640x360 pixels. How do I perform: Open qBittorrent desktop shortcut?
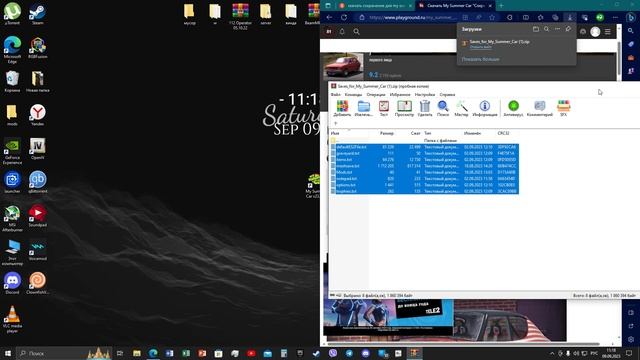click(38, 182)
